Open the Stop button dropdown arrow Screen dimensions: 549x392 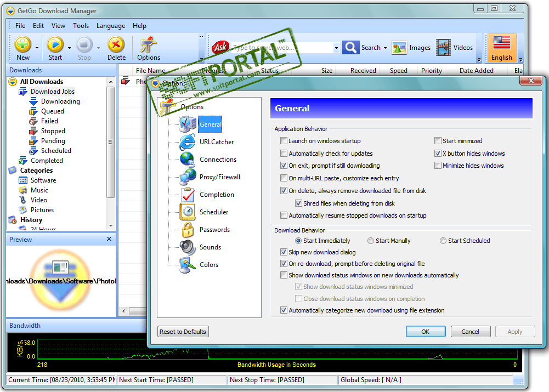point(98,48)
